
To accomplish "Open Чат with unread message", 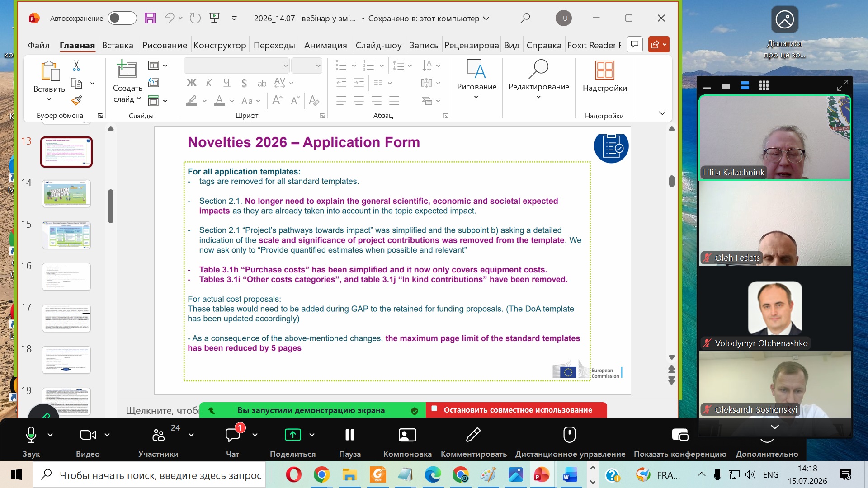I will [233, 441].
